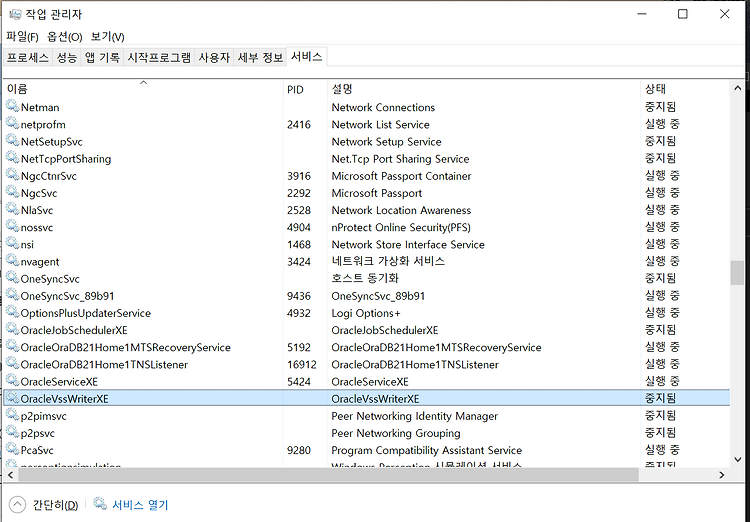This screenshot has height=522, width=750.
Task: Click the gear icon beside OracleServiceXE
Action: click(x=12, y=381)
